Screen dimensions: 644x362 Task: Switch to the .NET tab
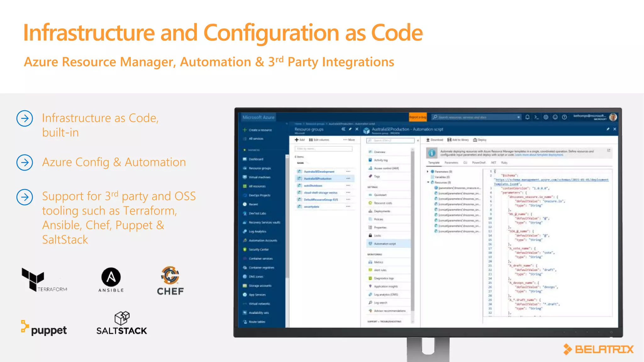(494, 163)
